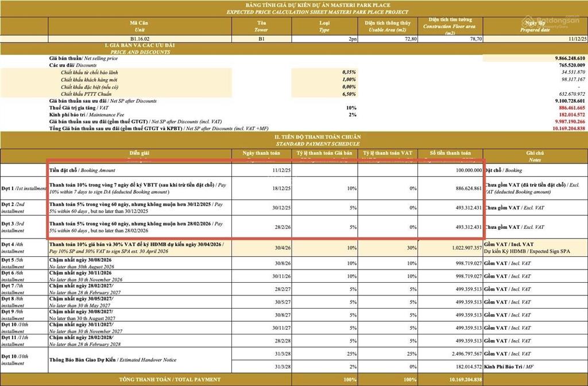Select the unit code cell B1.16.02
The image size is (588, 386).
(x=140, y=38)
